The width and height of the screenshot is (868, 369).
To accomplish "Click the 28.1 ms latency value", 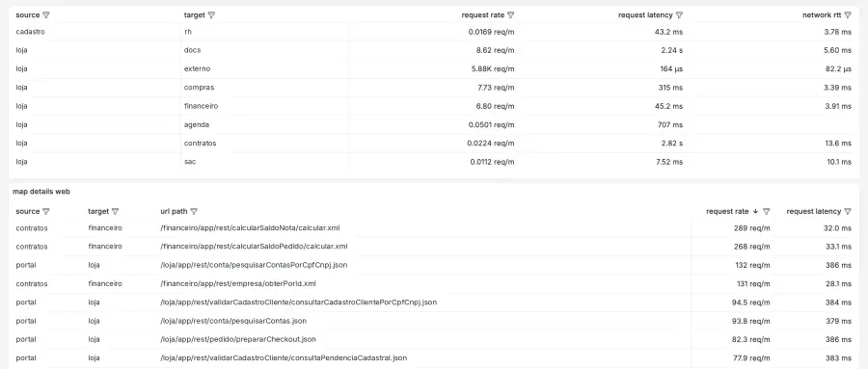I will click(838, 283).
